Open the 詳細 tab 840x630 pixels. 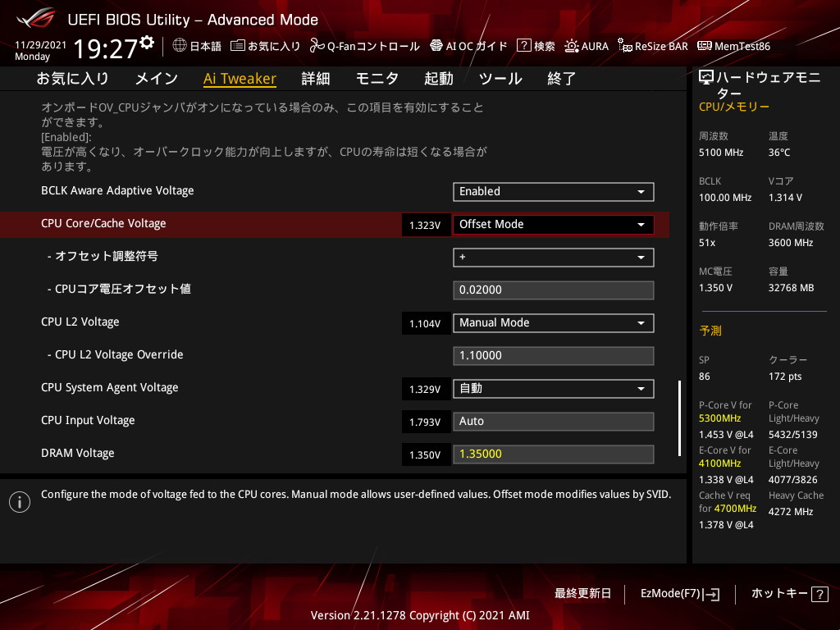pyautogui.click(x=316, y=79)
